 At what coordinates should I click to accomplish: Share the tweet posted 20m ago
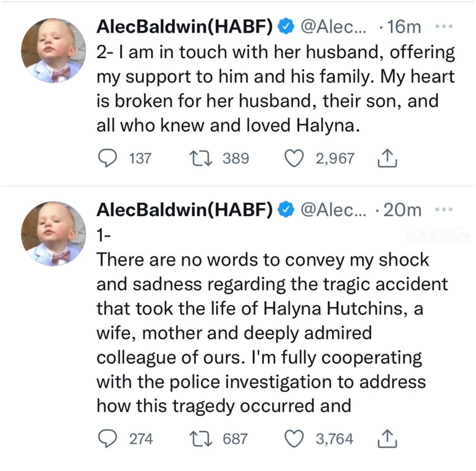pyautogui.click(x=387, y=439)
